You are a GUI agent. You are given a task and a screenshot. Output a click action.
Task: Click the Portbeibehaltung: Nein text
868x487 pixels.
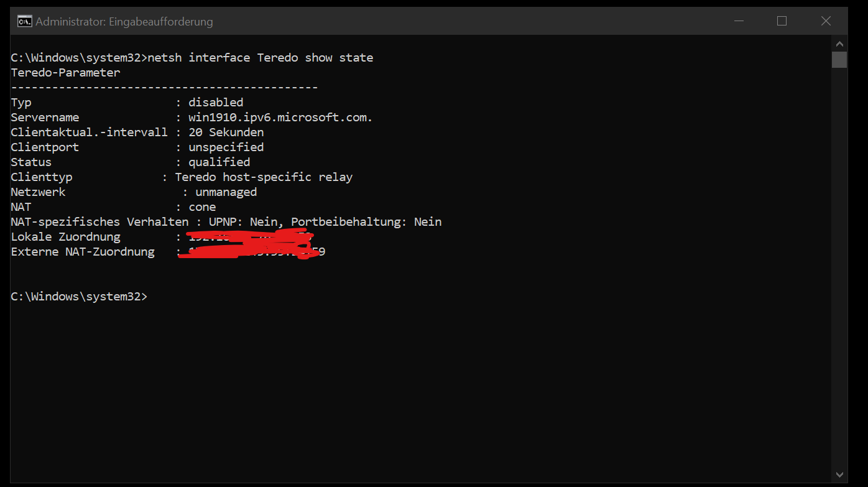(366, 222)
